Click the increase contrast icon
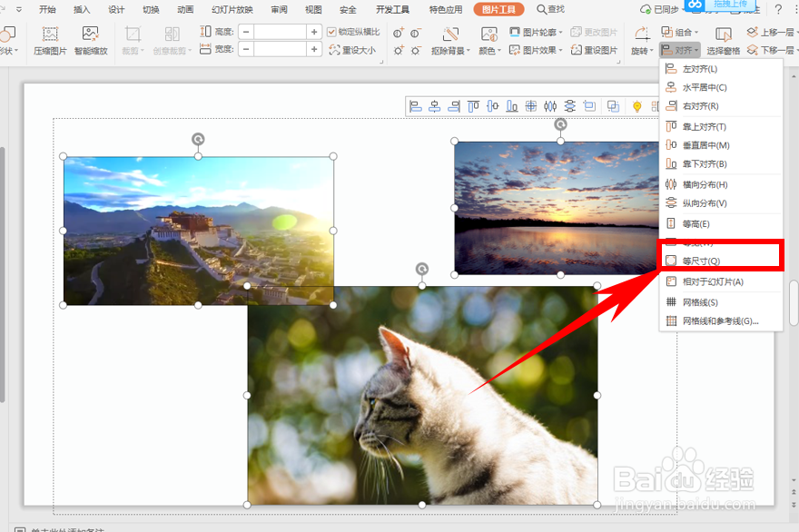Screen dimensions: 799x532 click(399, 33)
